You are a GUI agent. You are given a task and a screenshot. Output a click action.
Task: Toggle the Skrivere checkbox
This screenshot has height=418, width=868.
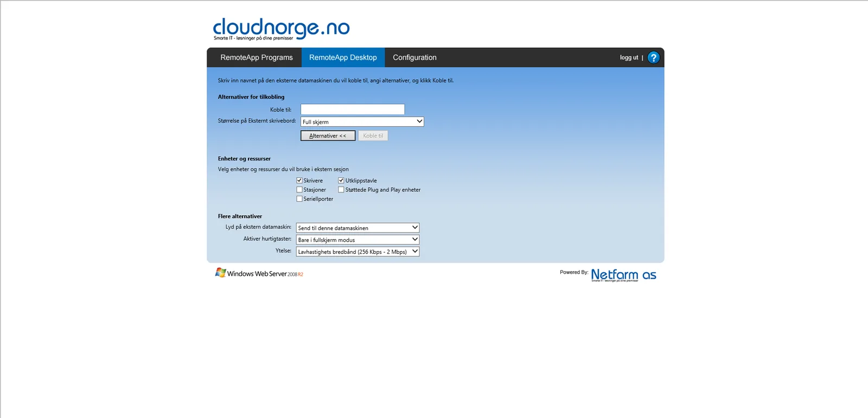pyautogui.click(x=299, y=181)
